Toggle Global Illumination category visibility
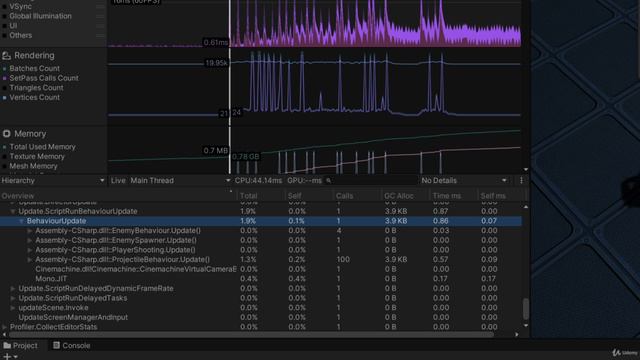The image size is (640, 360). (4, 16)
